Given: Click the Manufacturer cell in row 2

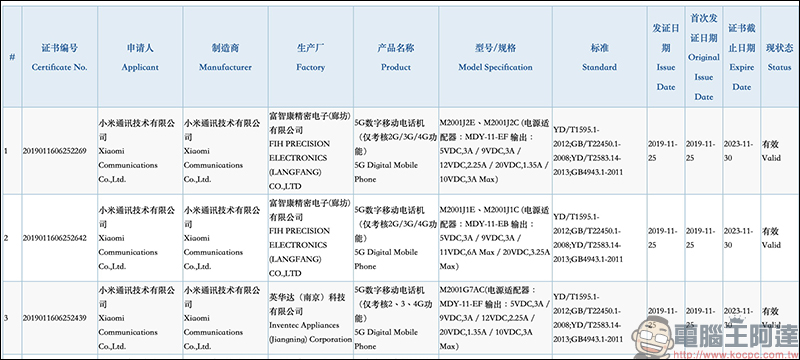Looking at the screenshot, I should [x=226, y=238].
